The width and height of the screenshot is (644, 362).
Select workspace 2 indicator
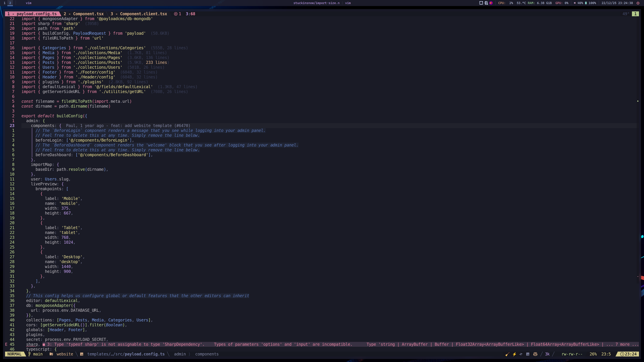click(x=10, y=3)
